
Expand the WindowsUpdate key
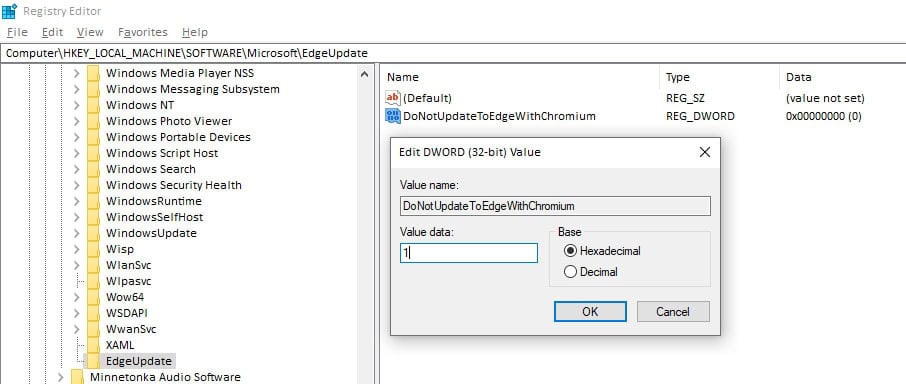(76, 233)
